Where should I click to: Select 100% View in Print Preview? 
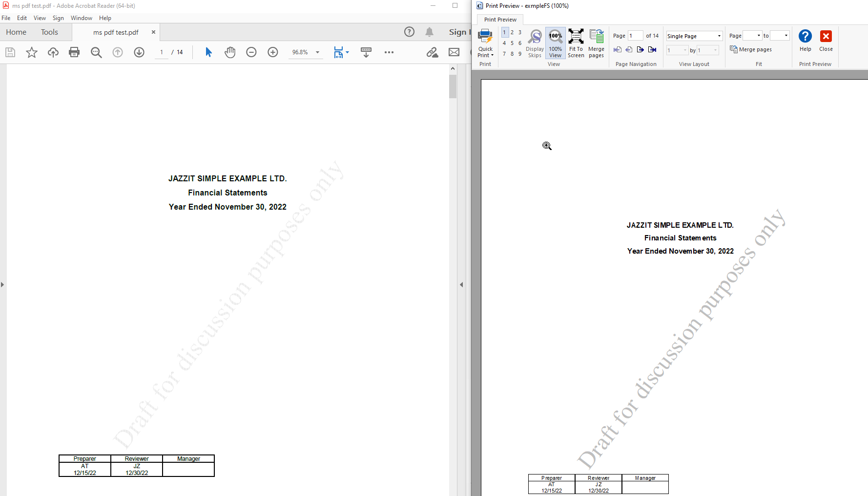555,43
